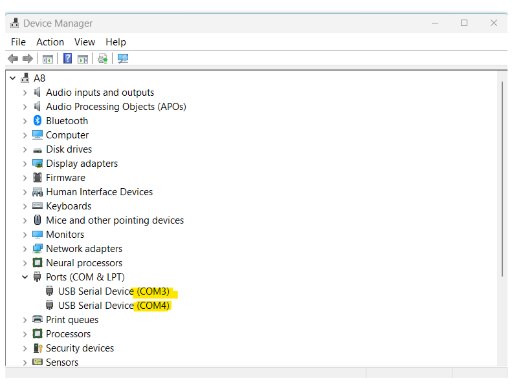Collapse the Ports (COM & LPT) category
Screen dimensions: 524x389
point(25,277)
